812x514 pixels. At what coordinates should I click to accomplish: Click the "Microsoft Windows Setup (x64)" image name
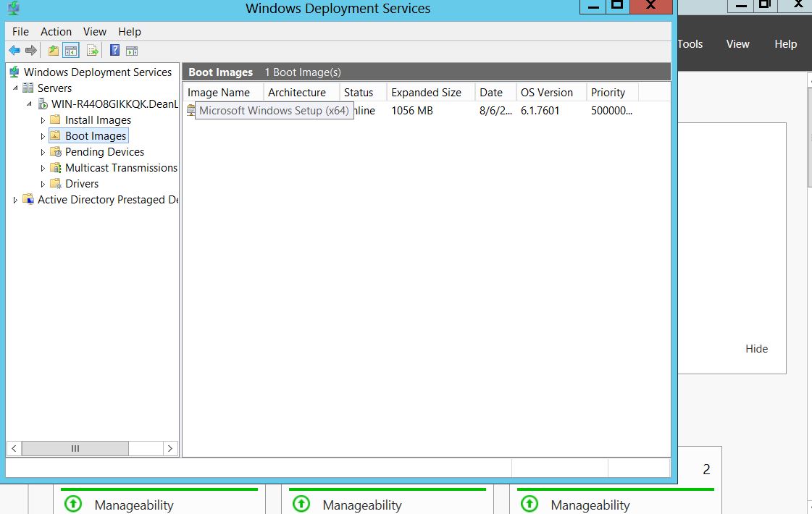[274, 110]
